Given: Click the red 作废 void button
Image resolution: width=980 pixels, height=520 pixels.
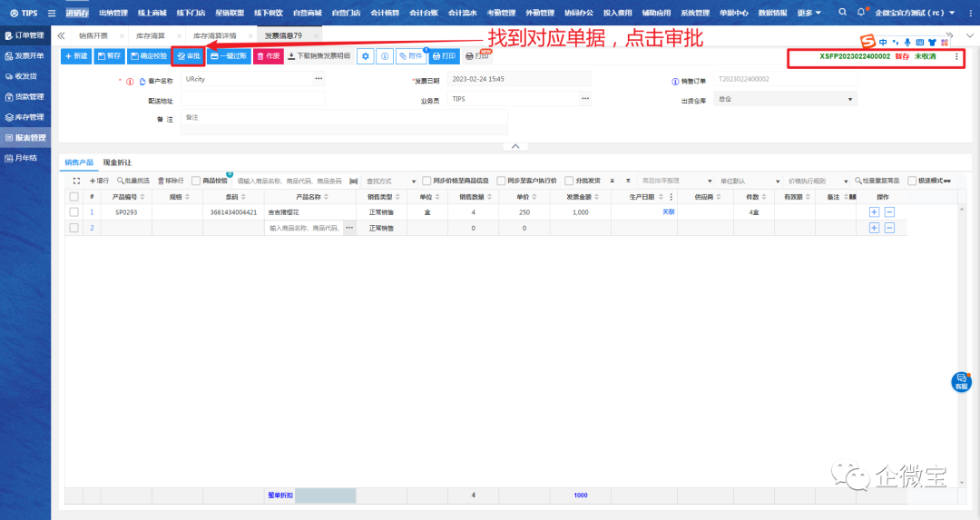Looking at the screenshot, I should (x=268, y=56).
